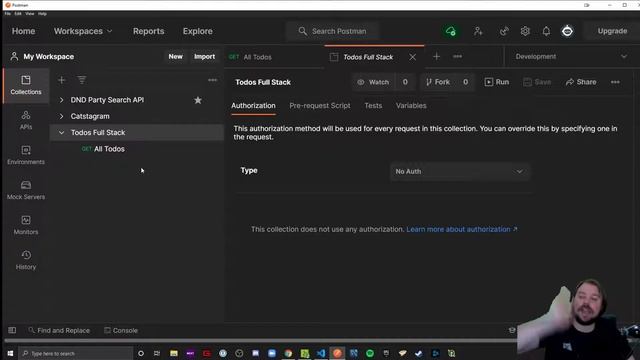Open the Collections sidebar panel
Image resolution: width=640 pixels, height=360 pixels.
[x=26, y=85]
